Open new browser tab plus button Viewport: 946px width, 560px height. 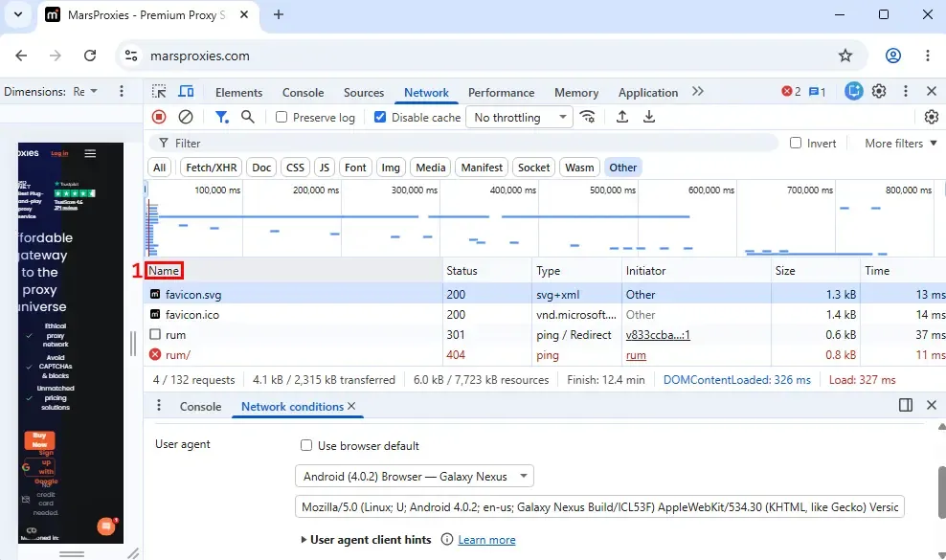pyautogui.click(x=278, y=14)
